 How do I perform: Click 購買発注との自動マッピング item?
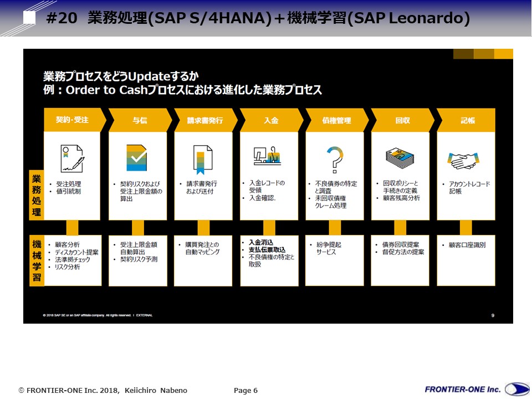(x=203, y=248)
